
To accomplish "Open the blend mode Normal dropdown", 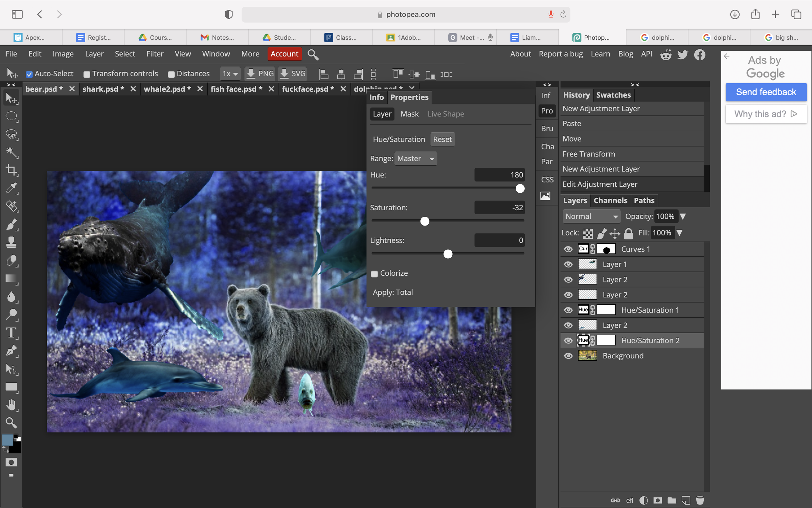I will tap(591, 216).
